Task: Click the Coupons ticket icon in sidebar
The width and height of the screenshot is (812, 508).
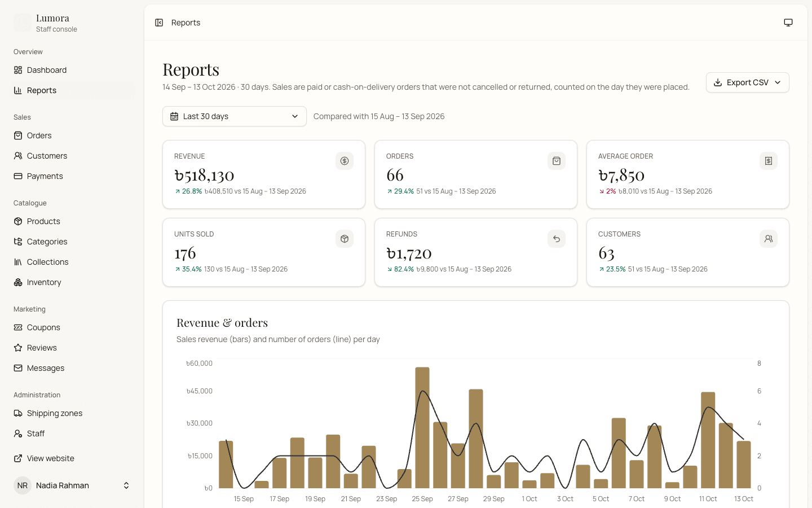Action: coord(18,327)
